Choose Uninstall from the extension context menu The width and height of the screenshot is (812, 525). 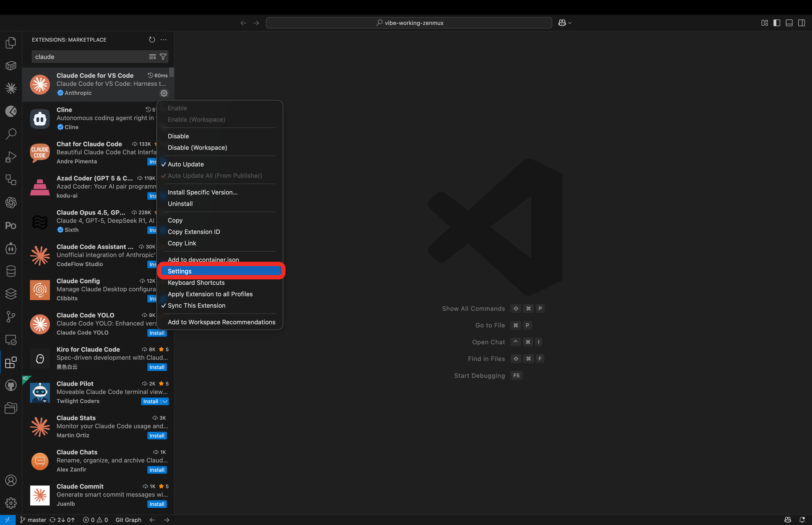point(180,204)
